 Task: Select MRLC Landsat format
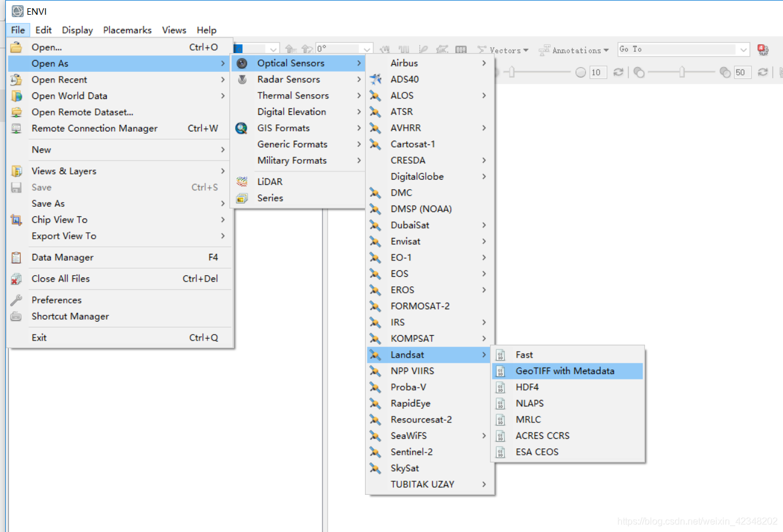567,419
